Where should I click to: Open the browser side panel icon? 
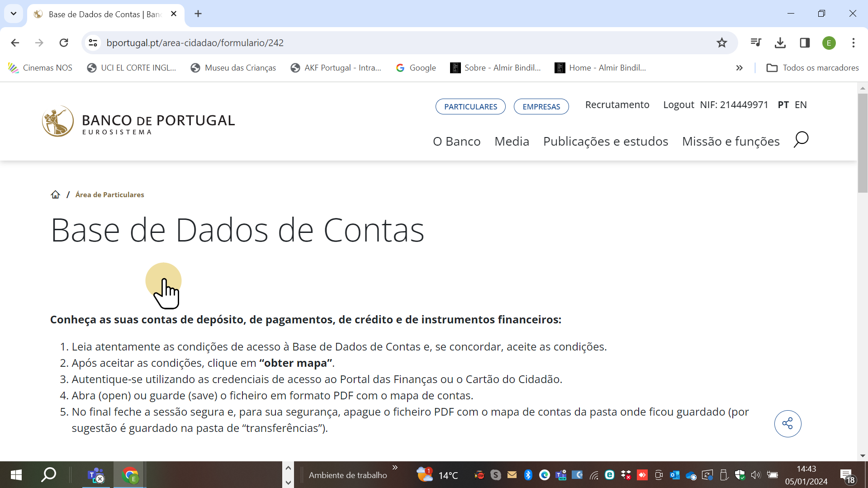pos(804,43)
